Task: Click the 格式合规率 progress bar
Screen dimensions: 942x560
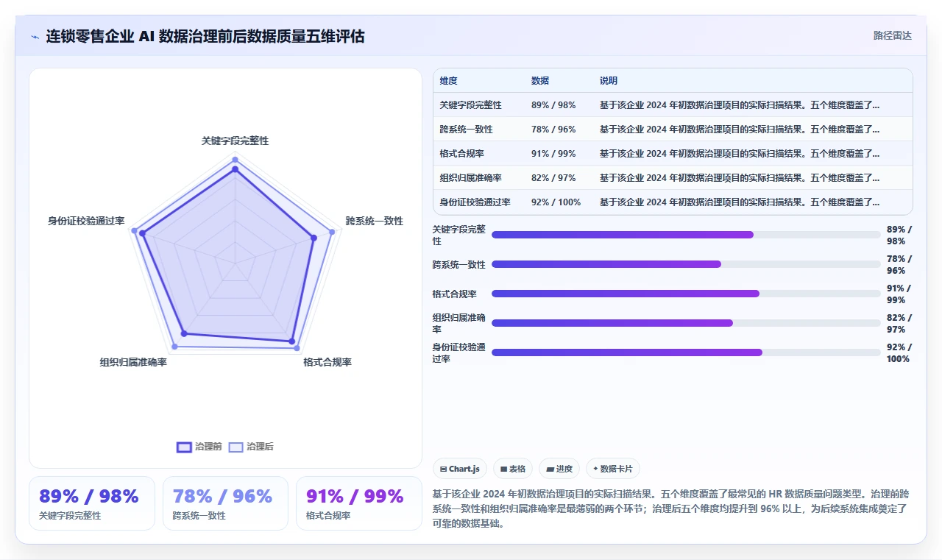Action: click(x=686, y=294)
